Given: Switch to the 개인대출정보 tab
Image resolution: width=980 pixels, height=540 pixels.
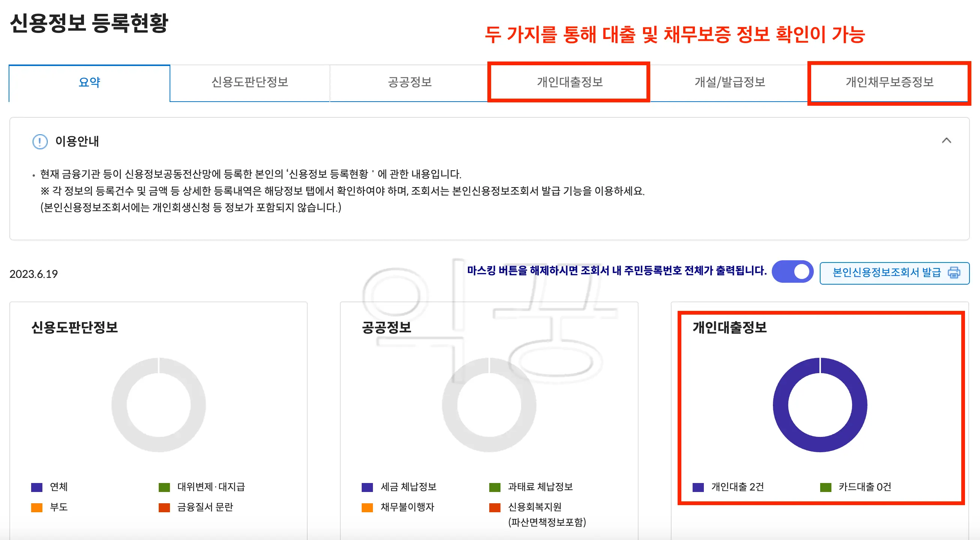Looking at the screenshot, I should (x=568, y=82).
